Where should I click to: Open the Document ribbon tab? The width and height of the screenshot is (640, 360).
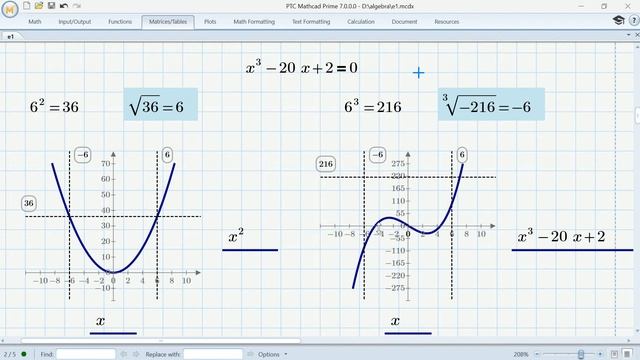404,22
